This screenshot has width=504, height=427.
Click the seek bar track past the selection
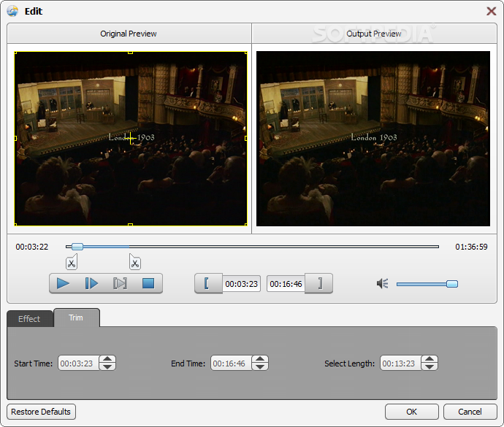click(x=284, y=247)
